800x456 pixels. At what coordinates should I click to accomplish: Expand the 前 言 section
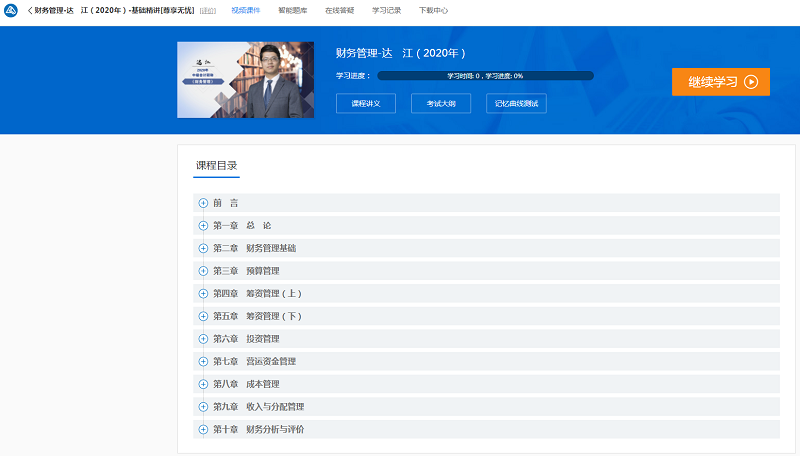203,203
